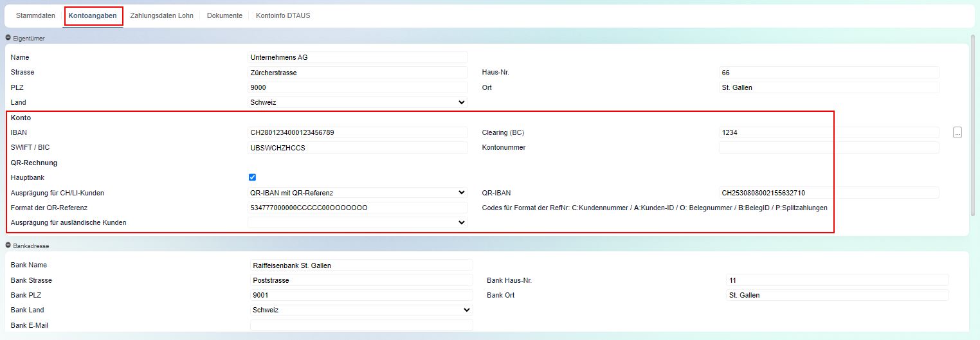
Task: Click the empty Kontonummer field
Action: click(829, 148)
